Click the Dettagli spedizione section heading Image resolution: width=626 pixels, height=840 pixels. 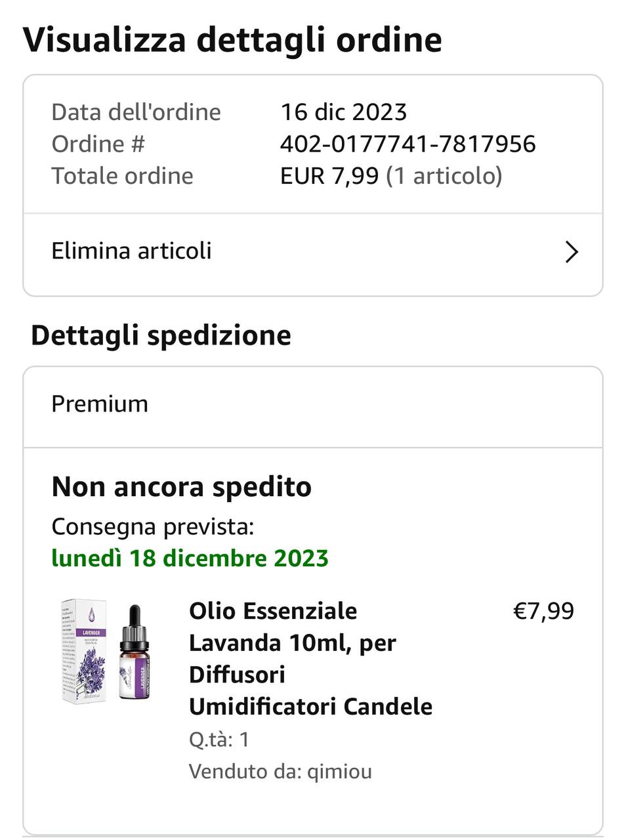tap(161, 335)
